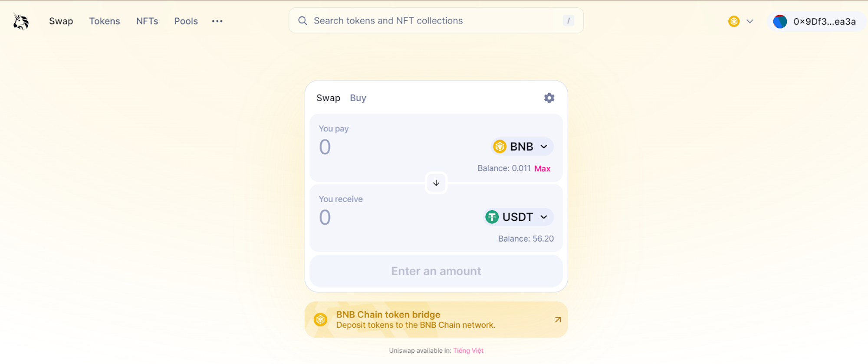Click the pink Max balance link
The height and width of the screenshot is (364, 868).
click(x=542, y=169)
